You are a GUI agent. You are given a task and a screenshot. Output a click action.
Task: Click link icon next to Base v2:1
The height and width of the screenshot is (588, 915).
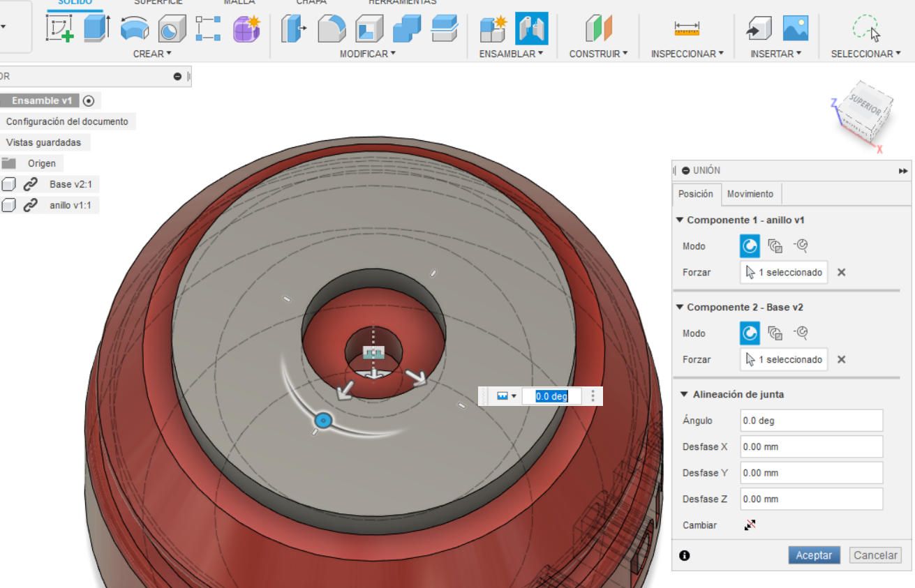(x=30, y=184)
